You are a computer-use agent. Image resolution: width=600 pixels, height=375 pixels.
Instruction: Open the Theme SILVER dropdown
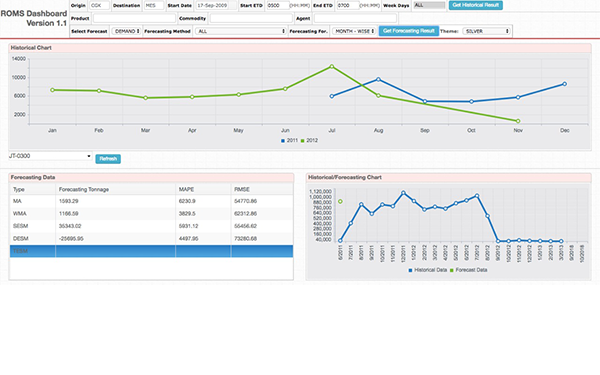pos(486,31)
